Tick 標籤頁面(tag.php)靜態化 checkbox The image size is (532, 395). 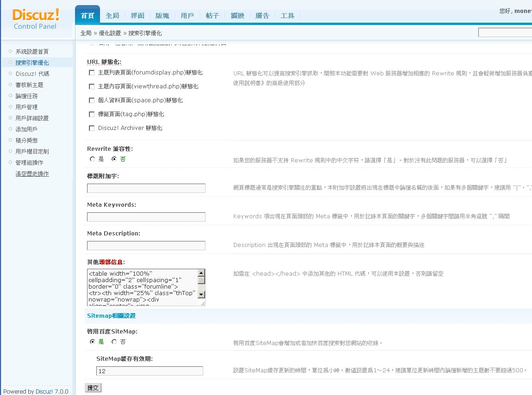tap(92, 114)
